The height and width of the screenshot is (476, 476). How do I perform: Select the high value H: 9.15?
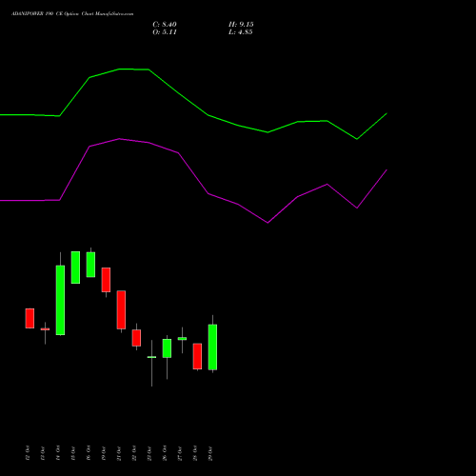click(x=241, y=25)
